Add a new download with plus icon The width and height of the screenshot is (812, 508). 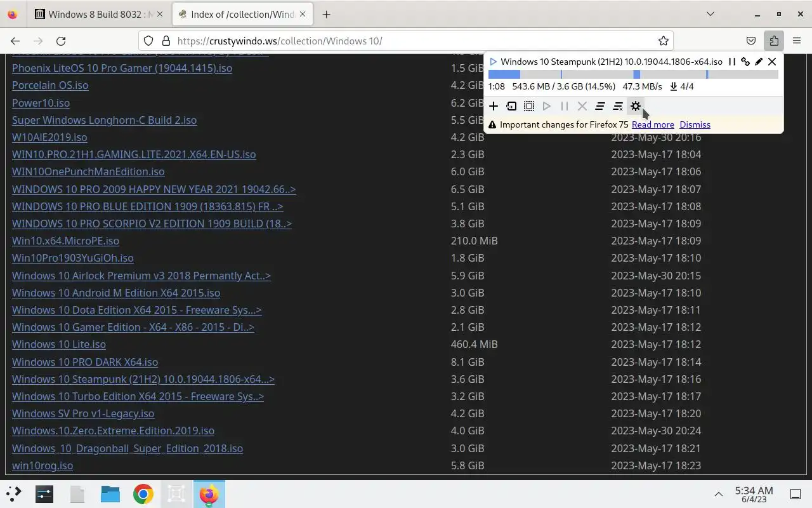(494, 106)
